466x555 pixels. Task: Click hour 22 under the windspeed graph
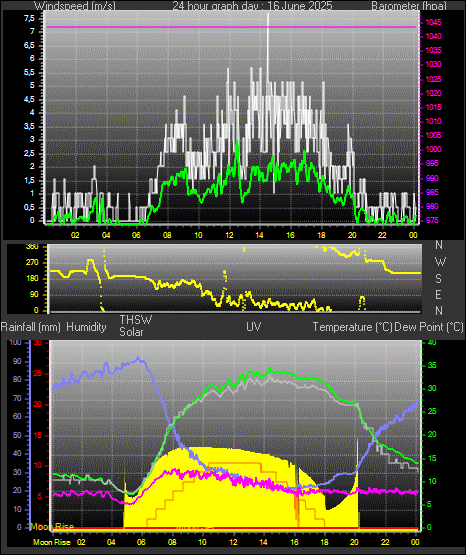382,235
